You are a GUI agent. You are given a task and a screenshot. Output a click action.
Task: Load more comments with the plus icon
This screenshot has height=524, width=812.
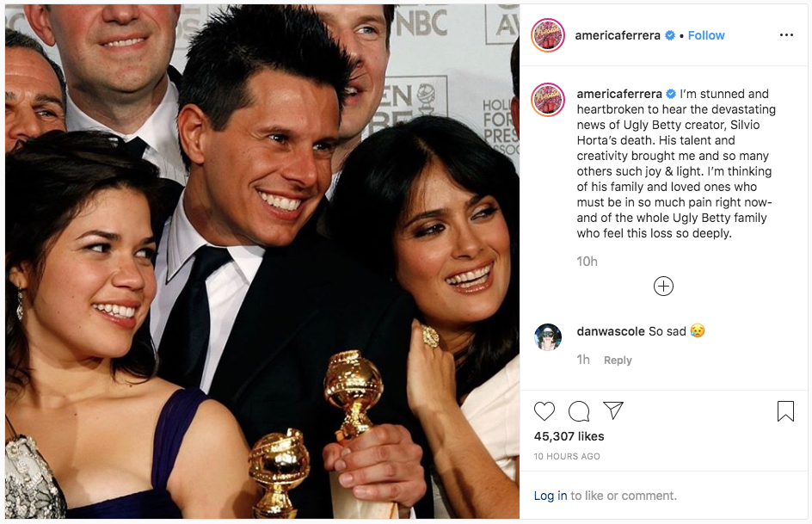pyautogui.click(x=663, y=287)
